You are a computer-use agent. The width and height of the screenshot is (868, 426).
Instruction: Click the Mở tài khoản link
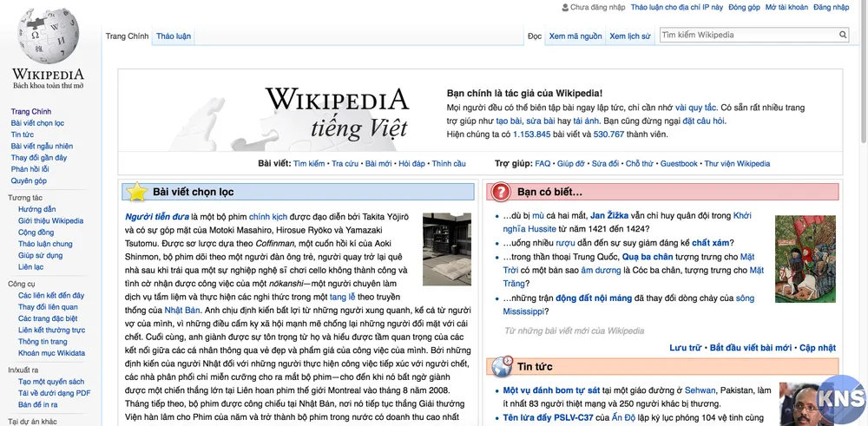pos(786,7)
